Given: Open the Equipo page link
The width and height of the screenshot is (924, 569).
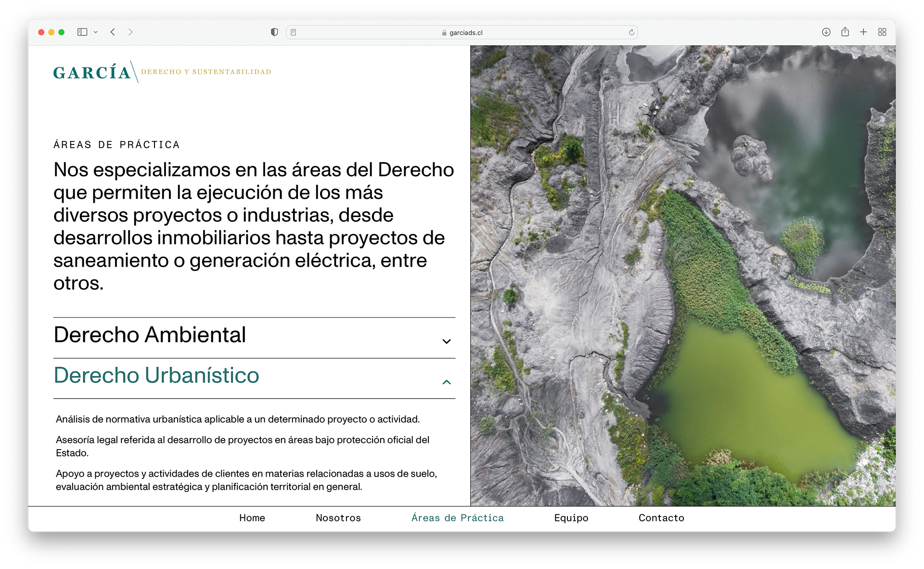Looking at the screenshot, I should tap(571, 518).
